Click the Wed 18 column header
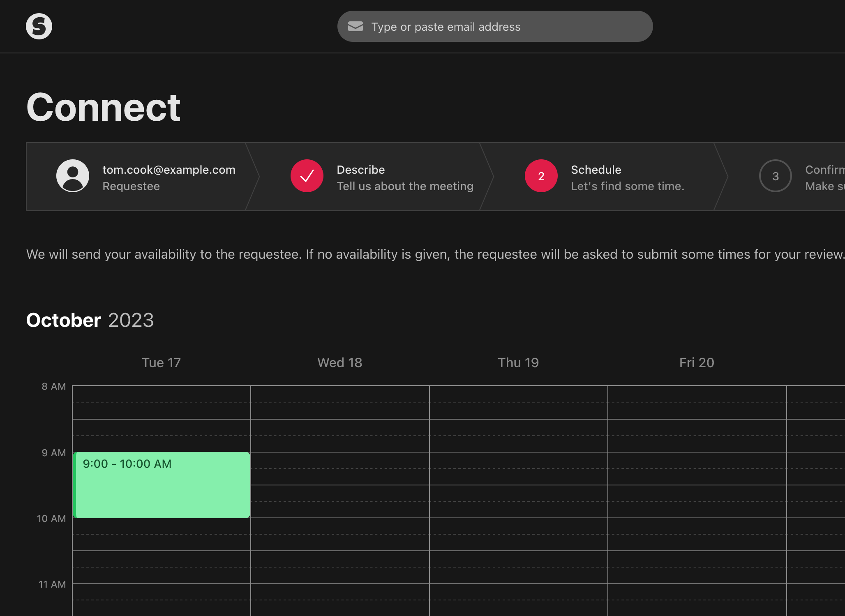The image size is (845, 616). pyautogui.click(x=339, y=362)
